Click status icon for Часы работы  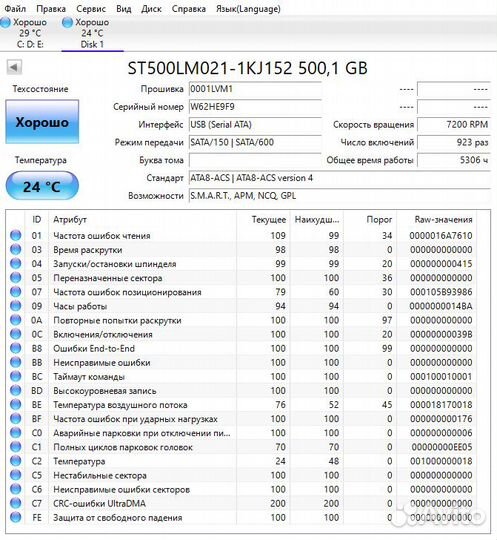coord(15,306)
